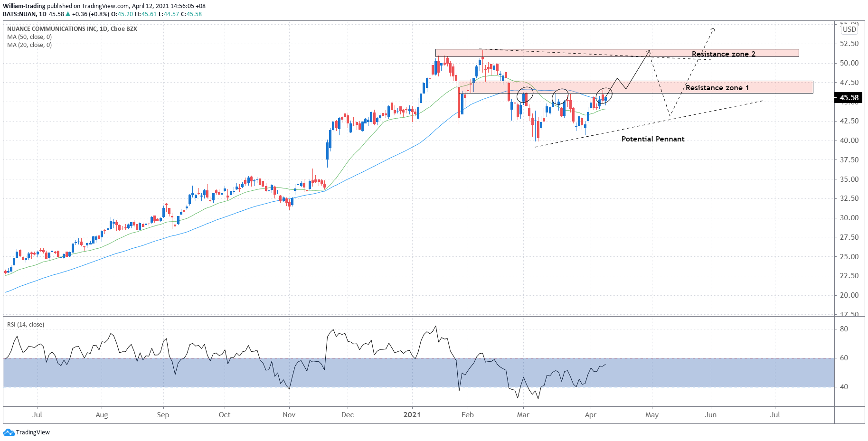Select the MA (20, close, 0) indicator label

(29, 45)
